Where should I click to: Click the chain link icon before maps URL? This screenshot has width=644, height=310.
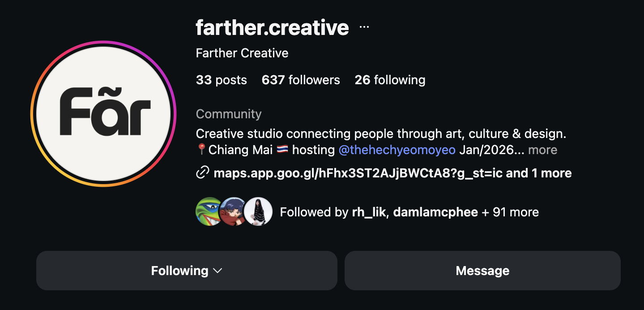202,173
